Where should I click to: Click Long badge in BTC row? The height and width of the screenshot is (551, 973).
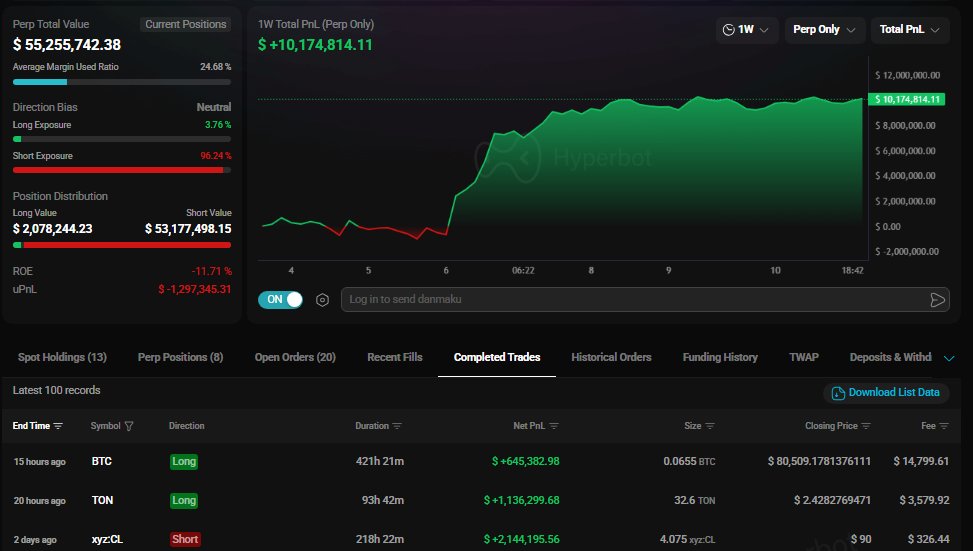pos(184,462)
